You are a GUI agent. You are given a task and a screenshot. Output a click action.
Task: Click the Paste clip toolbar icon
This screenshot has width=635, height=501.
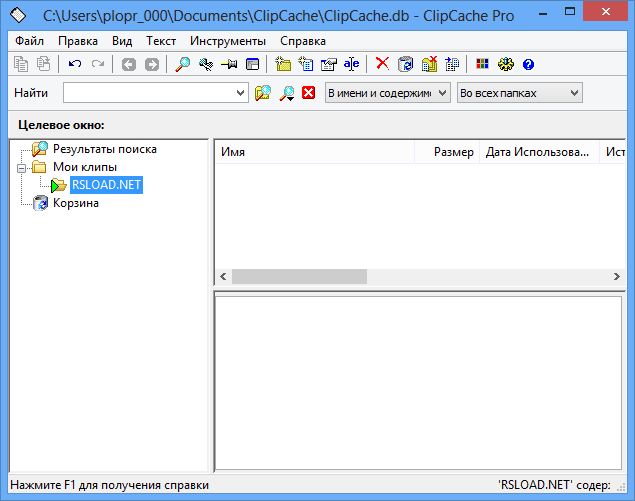pos(43,64)
